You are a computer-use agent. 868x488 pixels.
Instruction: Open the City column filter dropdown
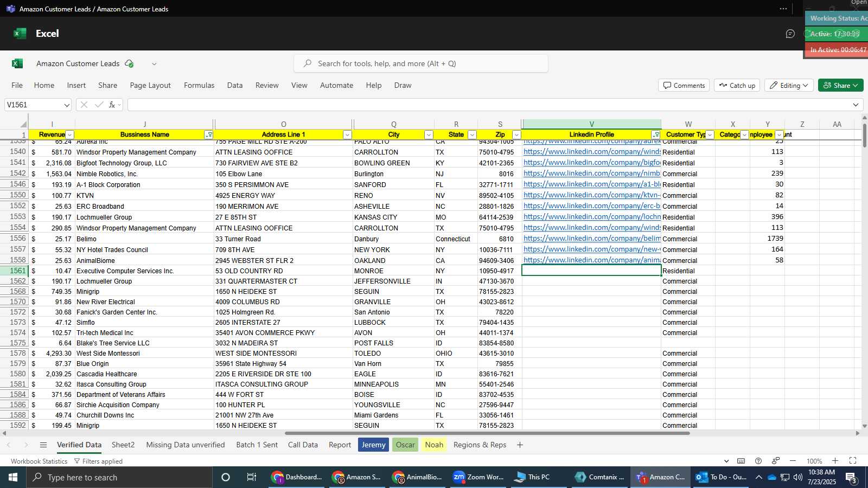coord(429,135)
